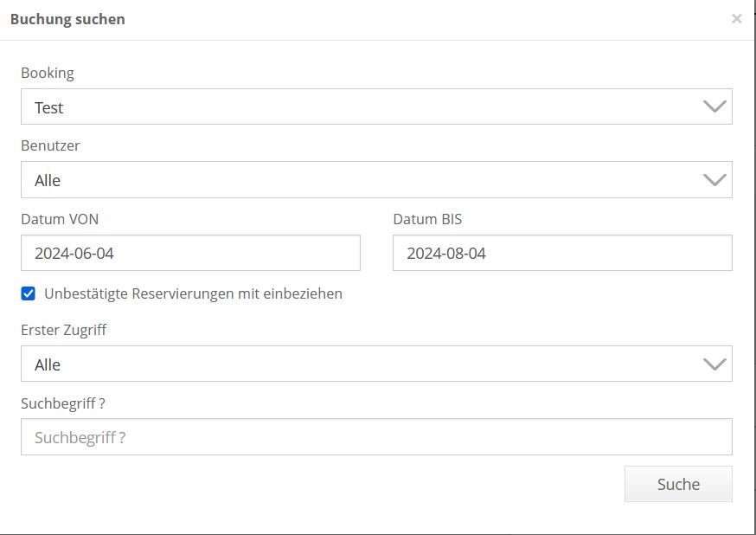Open the Booking dropdown showing Test
Viewport: 756px width, 535px height.
click(376, 107)
